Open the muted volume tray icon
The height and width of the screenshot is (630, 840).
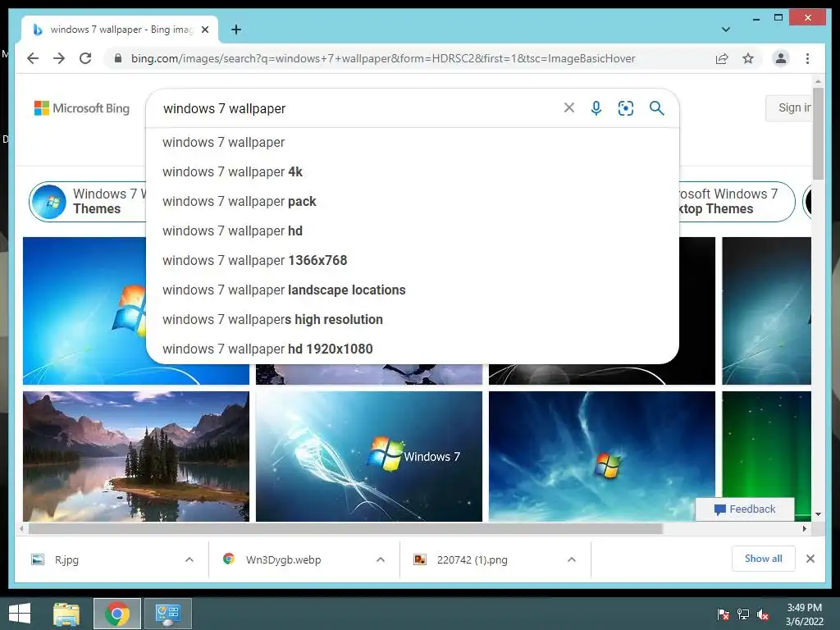[x=763, y=614]
